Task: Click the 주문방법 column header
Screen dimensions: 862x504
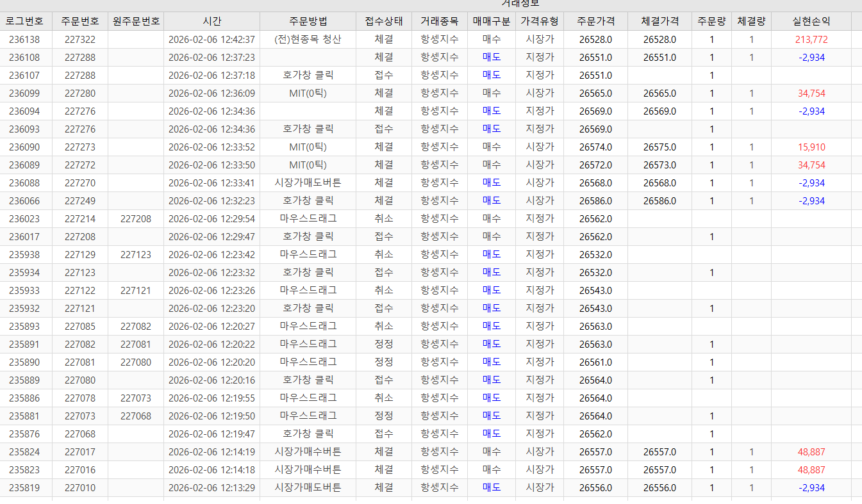Action: [308, 21]
